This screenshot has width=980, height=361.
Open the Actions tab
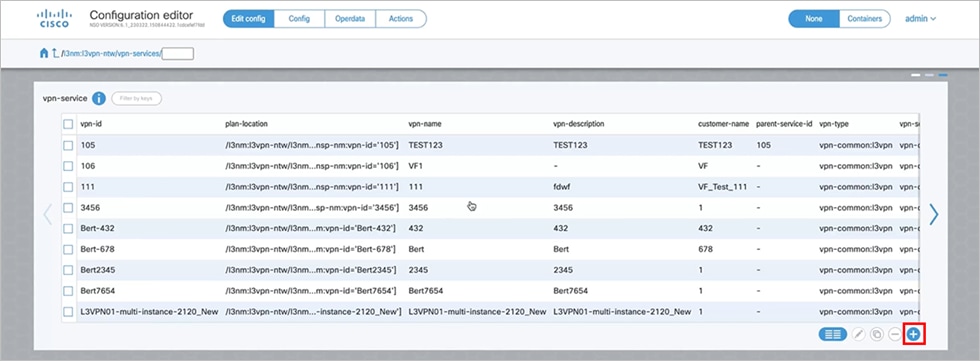tap(401, 19)
